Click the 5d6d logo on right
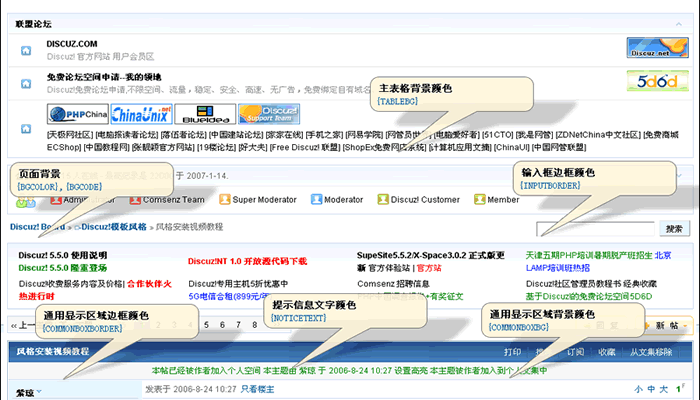The image size is (700, 400). [x=654, y=82]
